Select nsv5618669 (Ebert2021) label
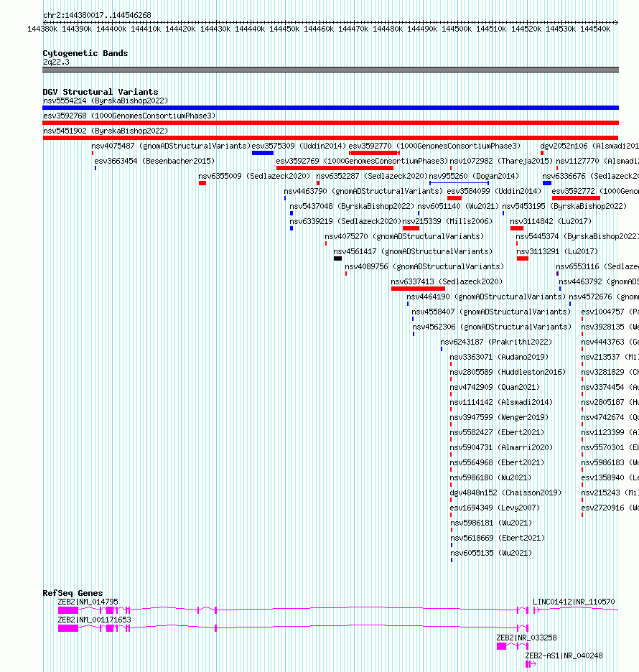Screen dimensions: 639x672 coord(497,538)
